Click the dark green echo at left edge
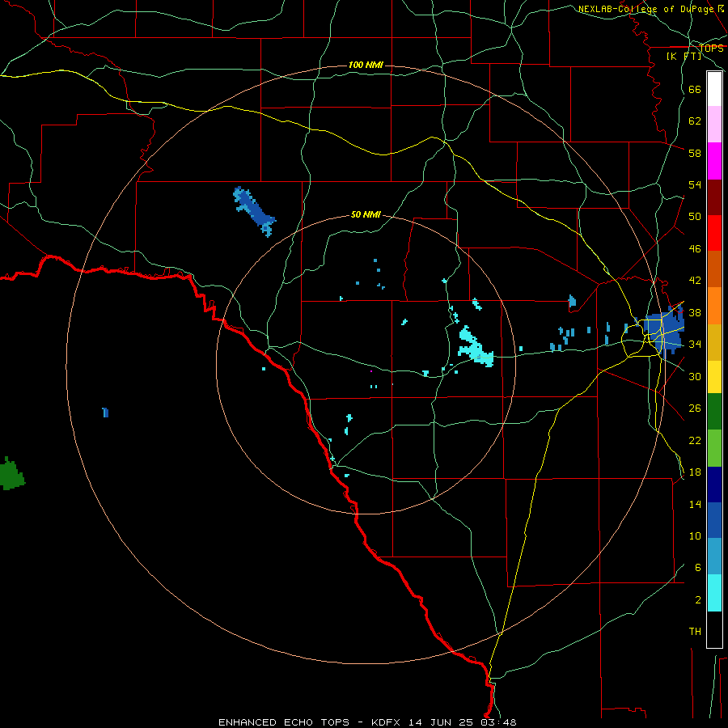Viewport: 728px width, 728px height. pos(11,474)
